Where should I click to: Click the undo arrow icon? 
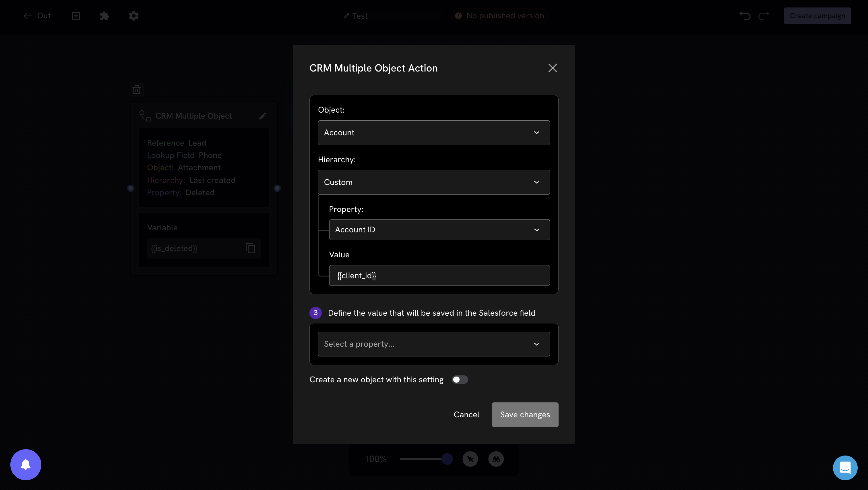pos(745,16)
